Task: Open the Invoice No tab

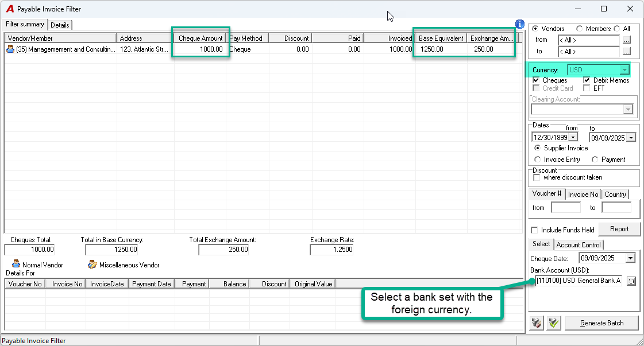Action: [x=583, y=195]
